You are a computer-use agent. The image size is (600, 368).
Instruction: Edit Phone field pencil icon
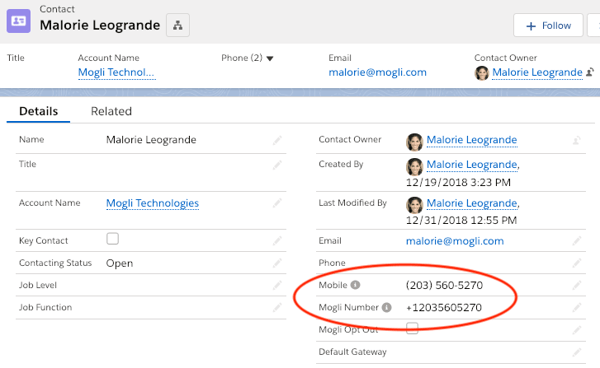pos(577,263)
